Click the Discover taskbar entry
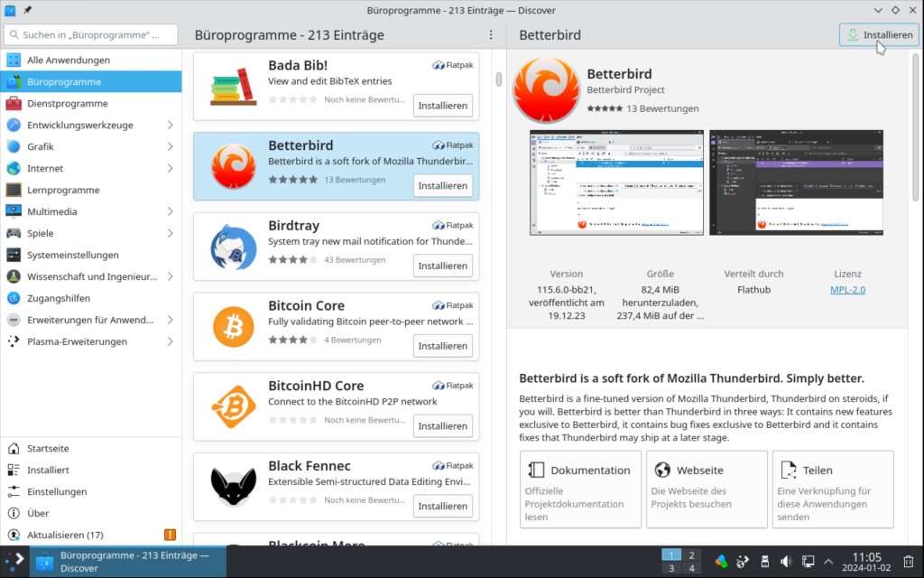 (x=127, y=562)
